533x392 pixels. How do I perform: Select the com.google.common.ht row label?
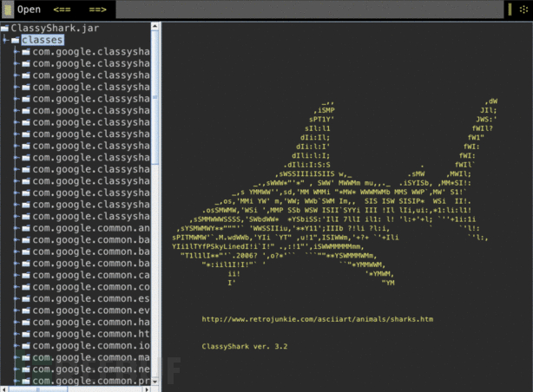tap(91, 334)
